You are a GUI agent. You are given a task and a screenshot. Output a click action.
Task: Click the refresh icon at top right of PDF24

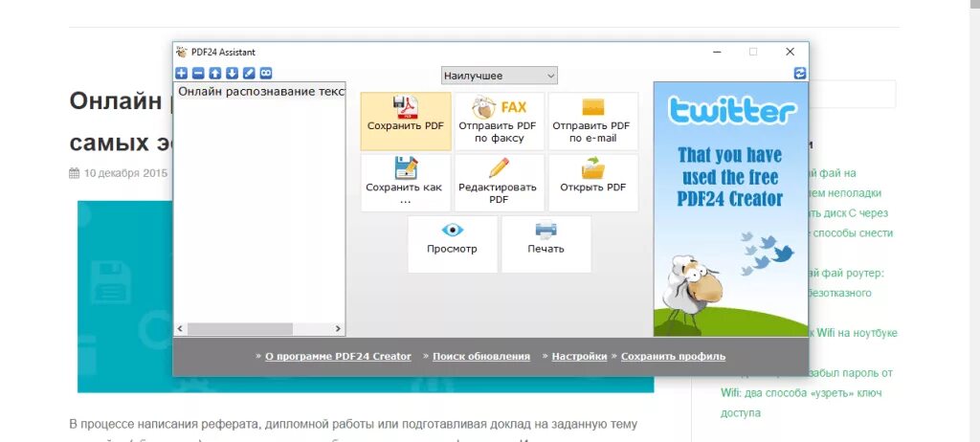pos(800,73)
